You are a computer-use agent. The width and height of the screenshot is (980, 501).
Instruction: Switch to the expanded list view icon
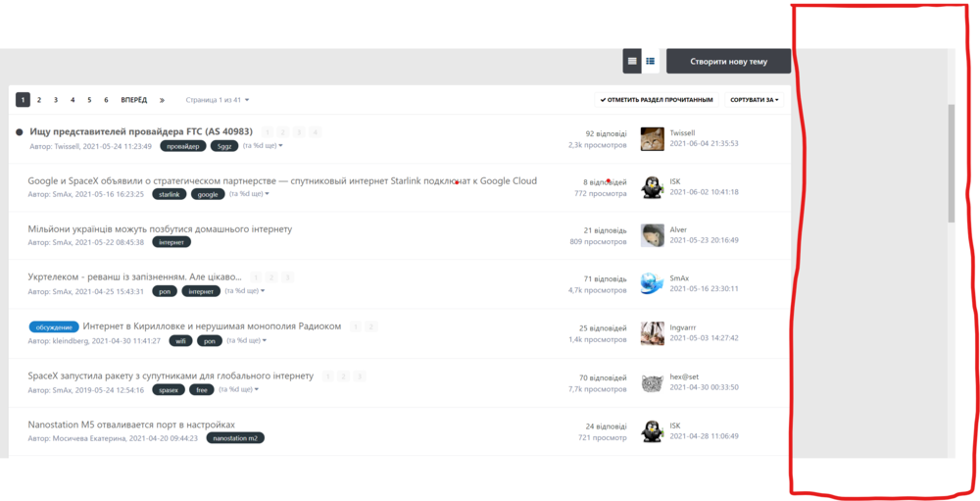[x=650, y=61]
